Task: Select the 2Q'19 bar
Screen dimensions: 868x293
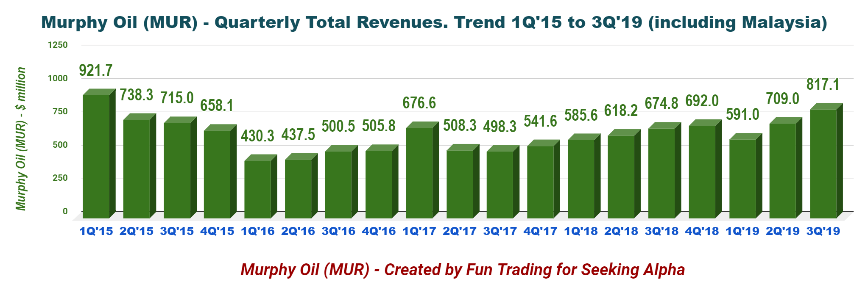Action: point(783,170)
